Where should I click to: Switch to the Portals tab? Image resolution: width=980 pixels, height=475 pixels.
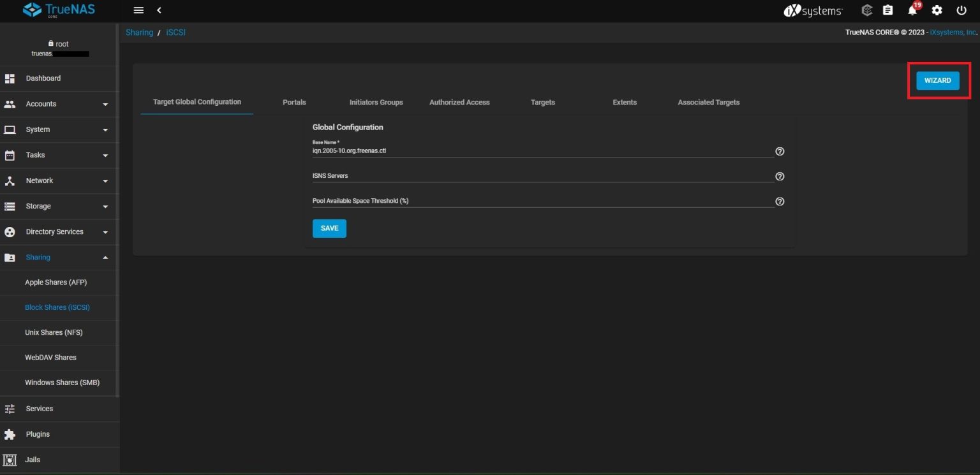294,102
